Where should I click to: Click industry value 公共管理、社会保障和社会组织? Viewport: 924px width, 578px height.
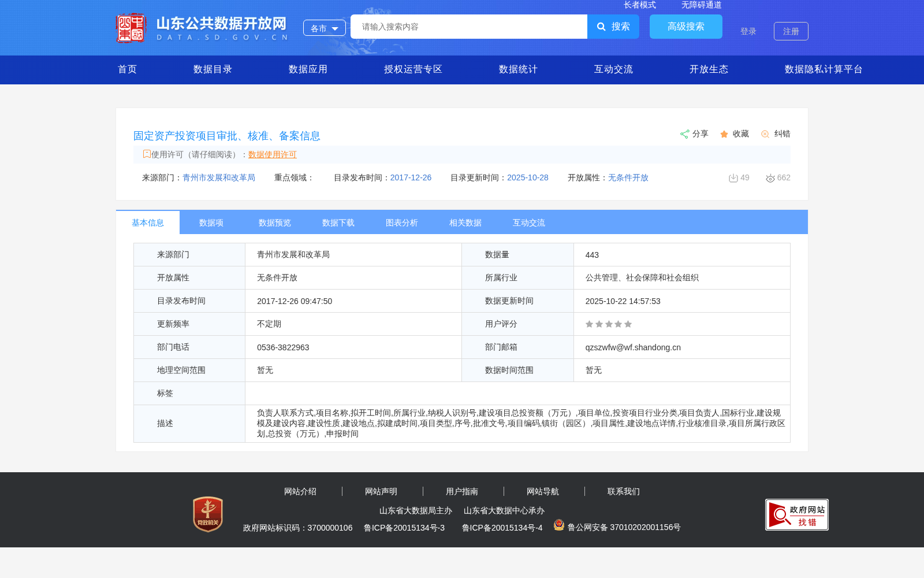tap(642, 277)
